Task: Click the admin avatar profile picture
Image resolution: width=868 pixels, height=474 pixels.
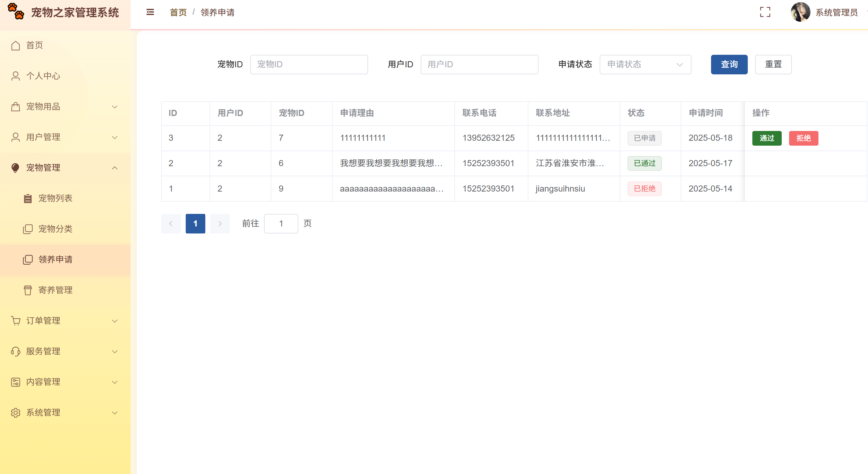Action: (x=801, y=12)
